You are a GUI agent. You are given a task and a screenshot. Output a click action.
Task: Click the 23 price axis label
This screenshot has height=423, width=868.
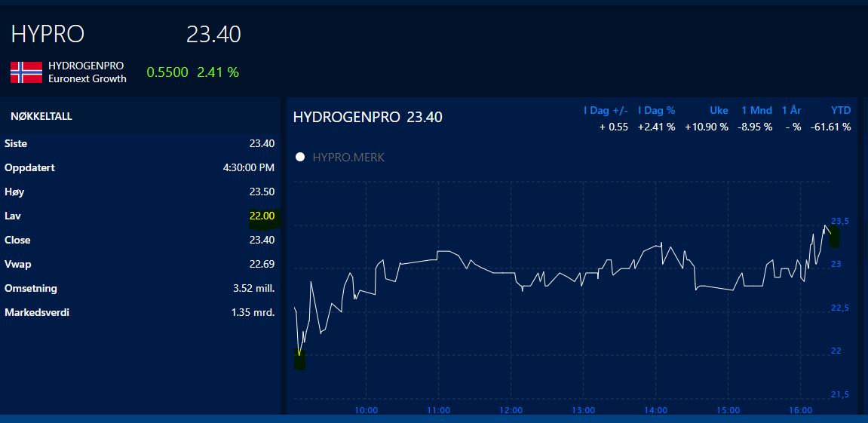tap(836, 264)
